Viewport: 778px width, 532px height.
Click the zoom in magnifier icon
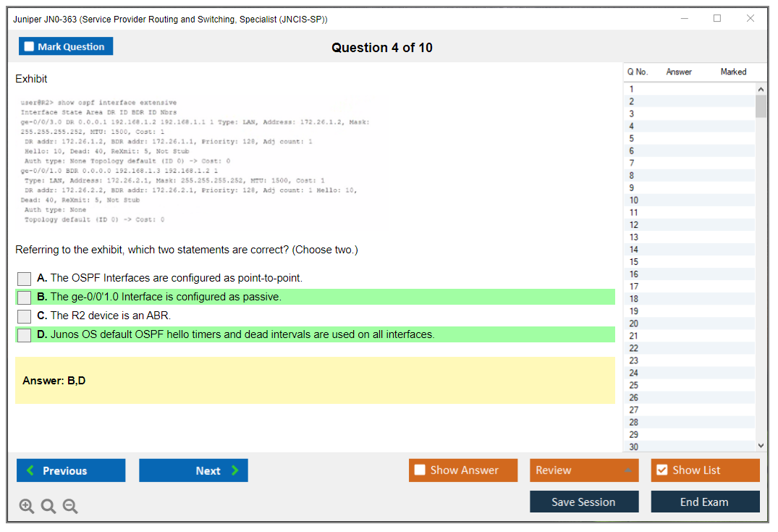[27, 507]
